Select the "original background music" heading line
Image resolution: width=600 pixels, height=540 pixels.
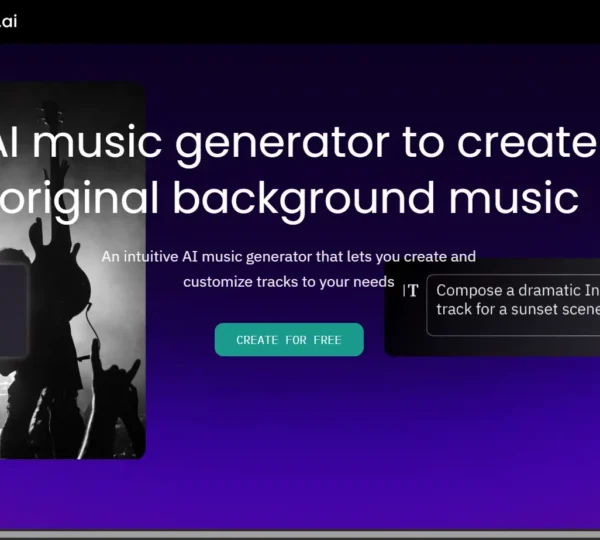(x=290, y=198)
